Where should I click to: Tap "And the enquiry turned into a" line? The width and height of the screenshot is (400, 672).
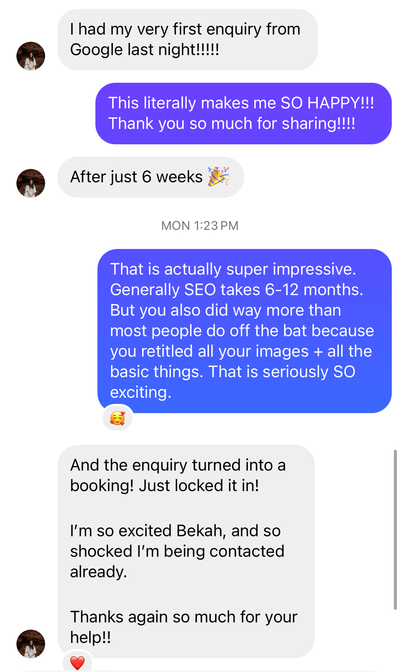coord(178,465)
